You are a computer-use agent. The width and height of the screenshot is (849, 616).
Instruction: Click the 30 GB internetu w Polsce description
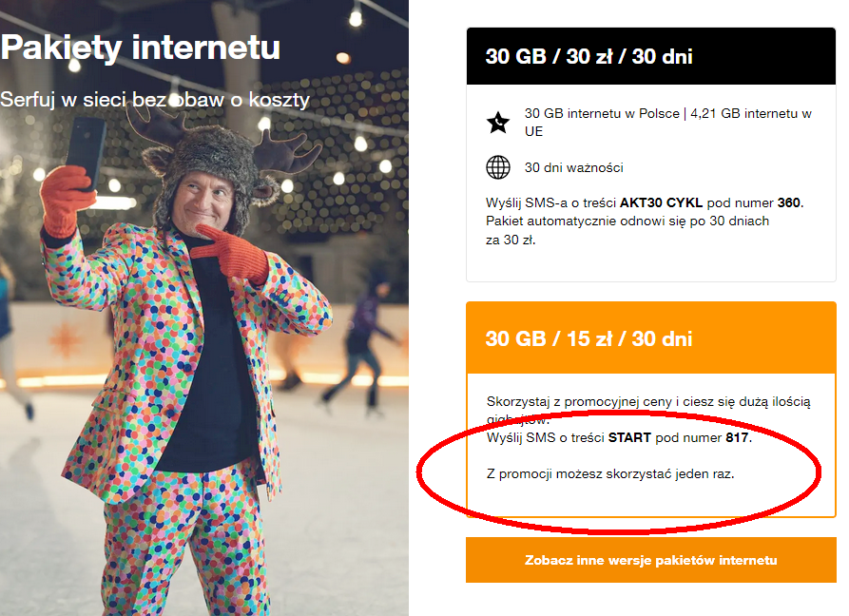[667, 123]
